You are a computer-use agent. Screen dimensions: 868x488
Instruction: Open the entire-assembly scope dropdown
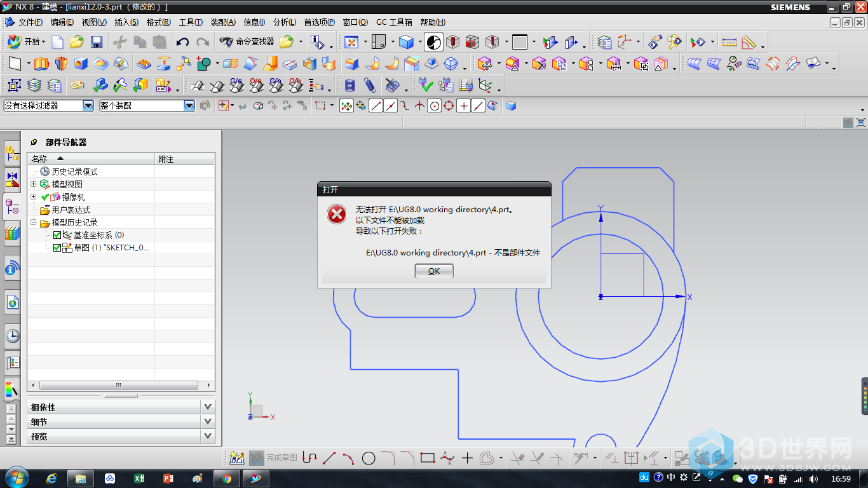(189, 106)
